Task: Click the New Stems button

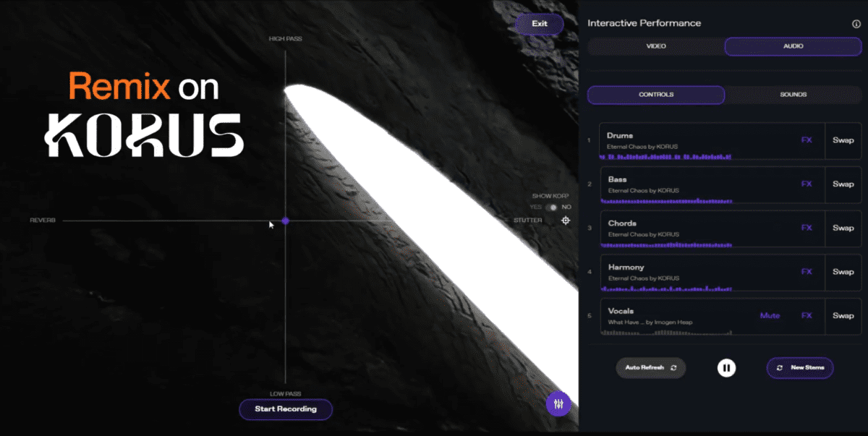Action: pos(800,368)
